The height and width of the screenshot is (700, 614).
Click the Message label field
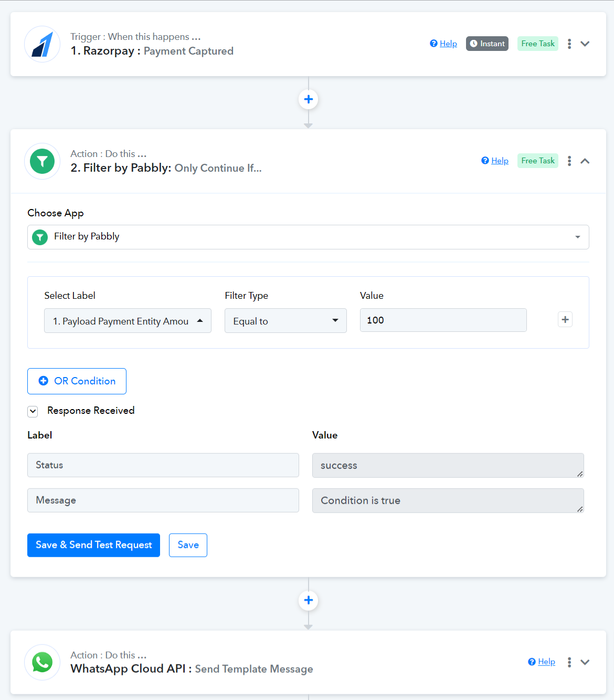click(x=163, y=500)
